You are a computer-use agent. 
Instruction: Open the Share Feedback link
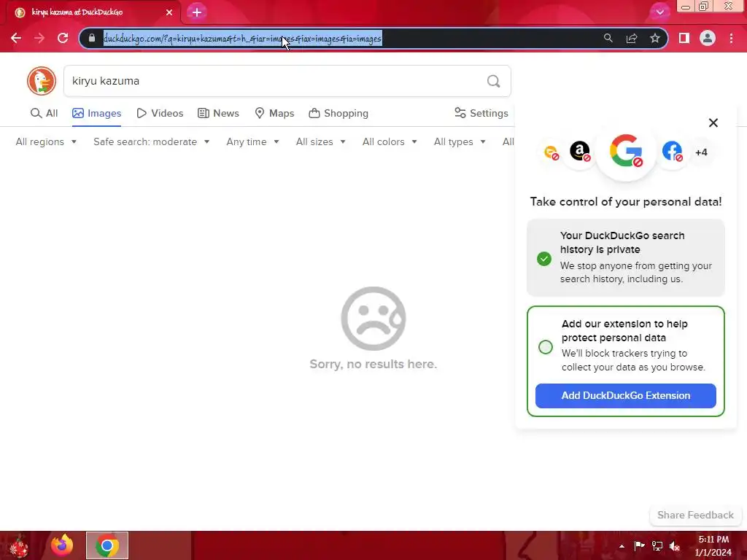point(695,516)
